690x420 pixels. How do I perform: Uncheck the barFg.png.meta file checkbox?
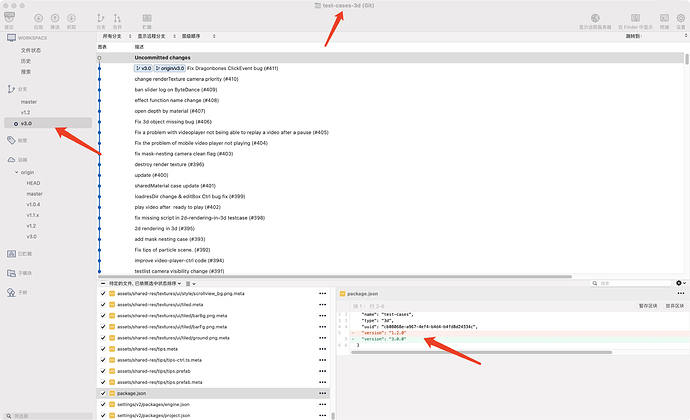(x=103, y=327)
